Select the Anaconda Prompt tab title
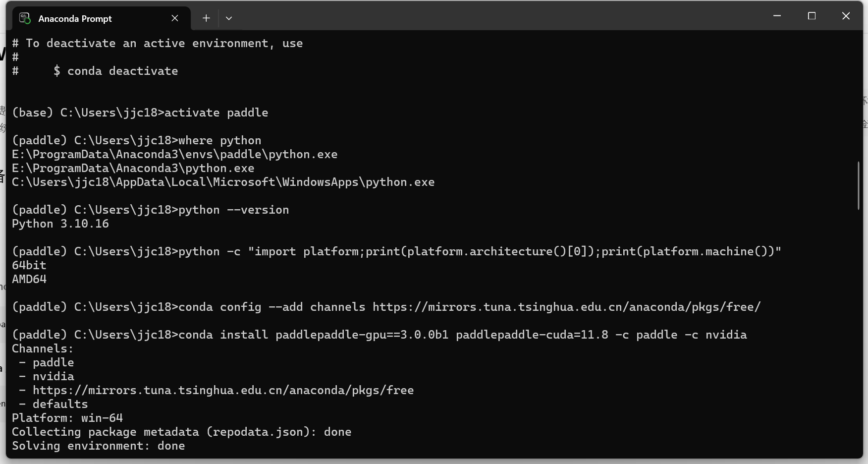Screen dimensions: 868x464 coord(75,19)
